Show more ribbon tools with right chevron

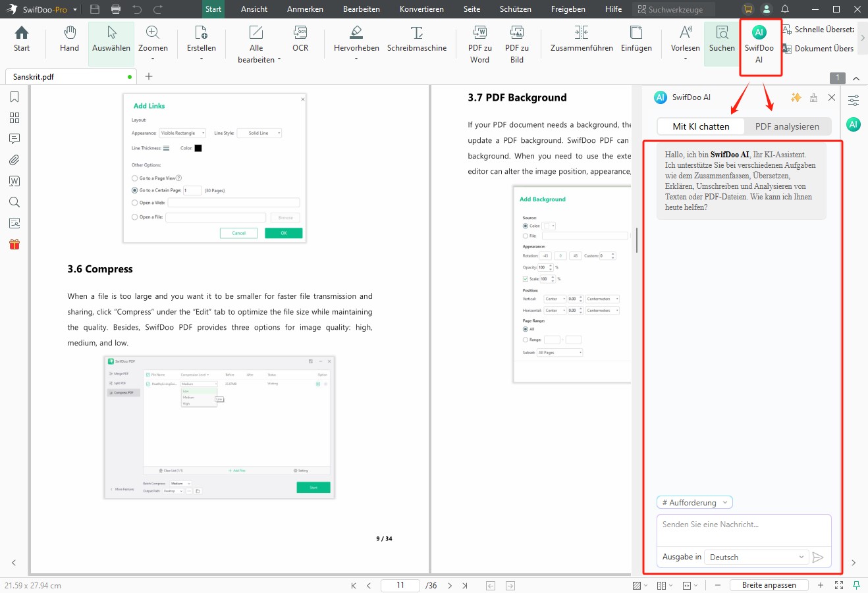click(863, 38)
